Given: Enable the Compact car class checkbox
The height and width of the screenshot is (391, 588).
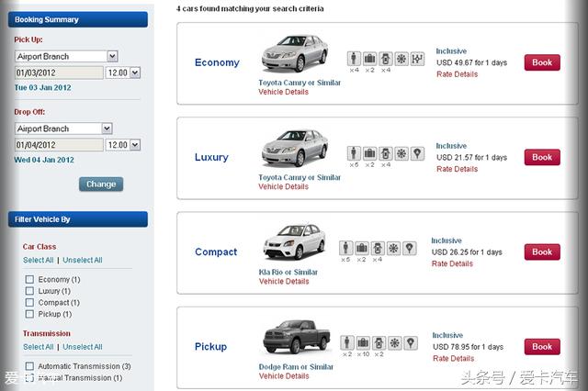Looking at the screenshot, I should (x=30, y=302).
